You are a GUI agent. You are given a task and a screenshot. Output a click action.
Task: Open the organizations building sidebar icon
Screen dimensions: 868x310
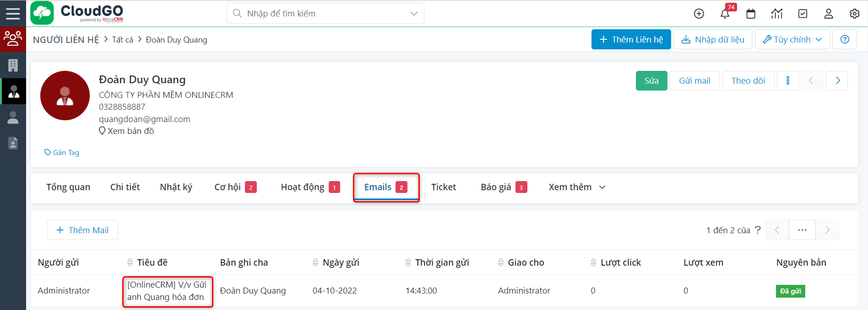point(13,65)
